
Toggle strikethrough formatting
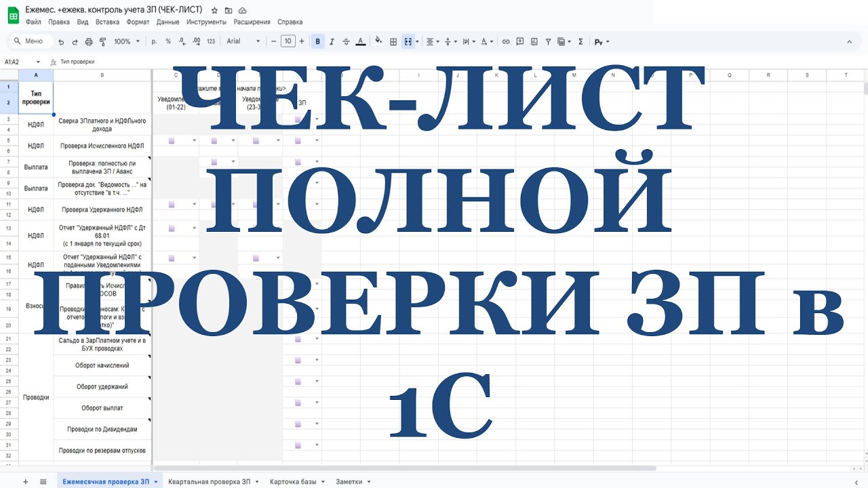click(347, 41)
